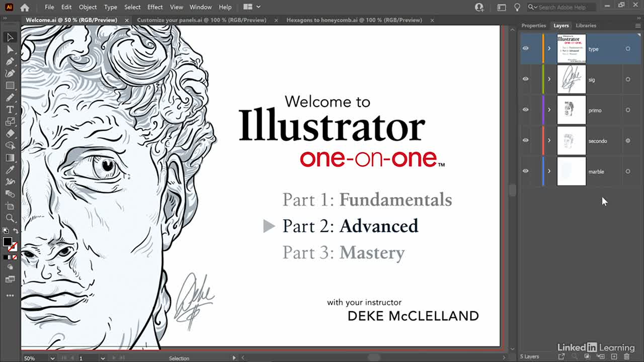Close the Welcome.ai document tab

click(x=126, y=20)
